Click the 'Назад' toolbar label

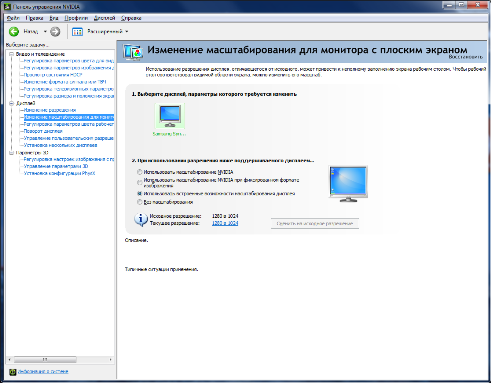tap(31, 31)
